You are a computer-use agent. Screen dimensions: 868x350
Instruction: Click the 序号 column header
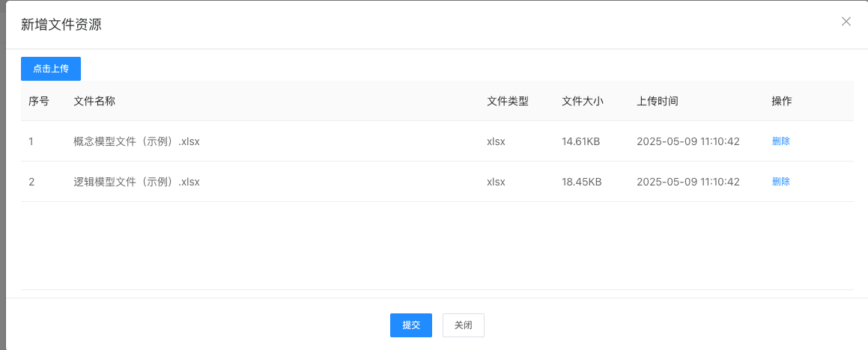39,101
